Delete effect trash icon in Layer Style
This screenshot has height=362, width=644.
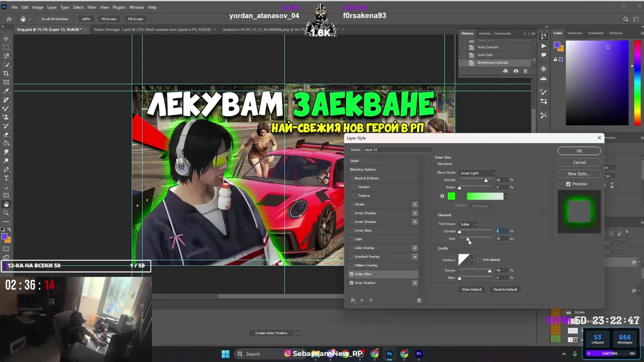click(419, 300)
